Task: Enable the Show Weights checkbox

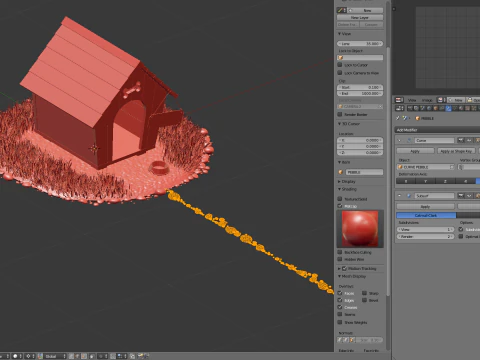Action: point(340,322)
